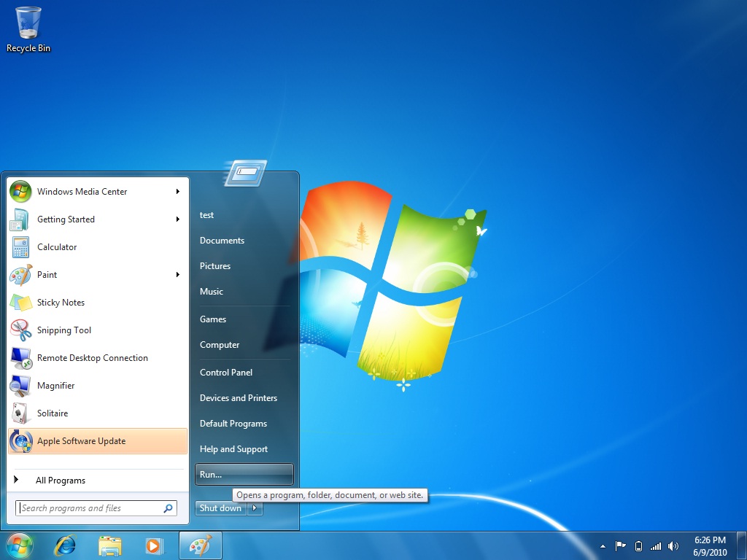The image size is (747, 560).
Task: Click the Start orb button
Action: click(20, 545)
